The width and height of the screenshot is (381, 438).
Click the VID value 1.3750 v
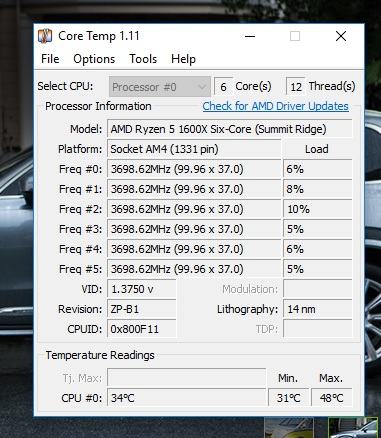(x=142, y=289)
